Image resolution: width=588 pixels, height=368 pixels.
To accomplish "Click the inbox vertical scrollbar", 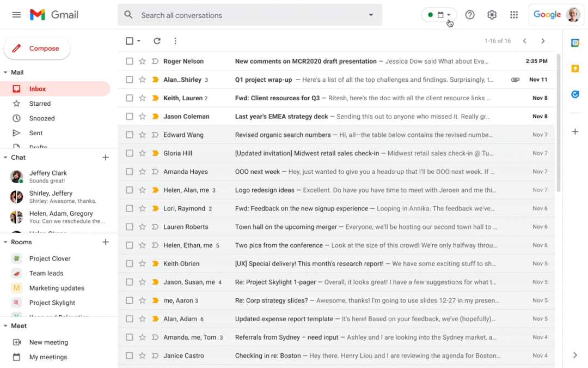I will click(559, 123).
